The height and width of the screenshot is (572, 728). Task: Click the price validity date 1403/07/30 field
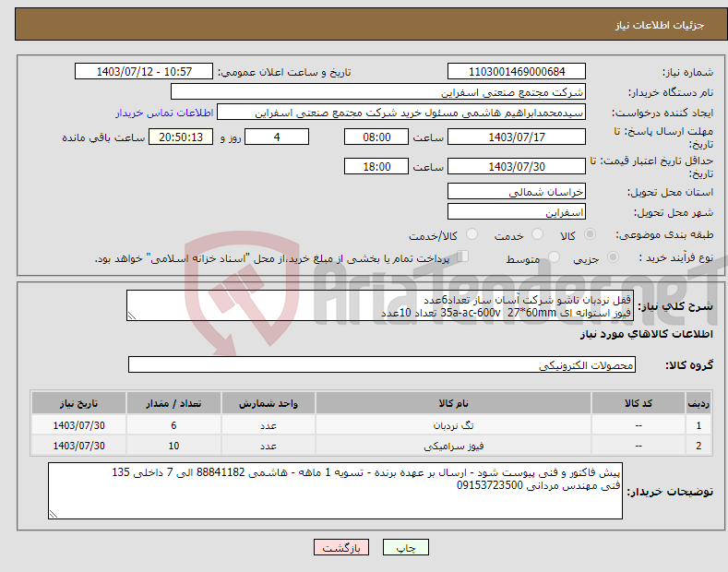coord(517,166)
